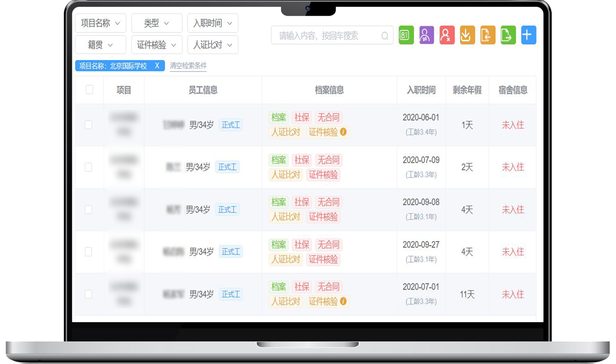The image size is (616, 364).
Task: Click the magnifier icon in search box
Action: 385,36
